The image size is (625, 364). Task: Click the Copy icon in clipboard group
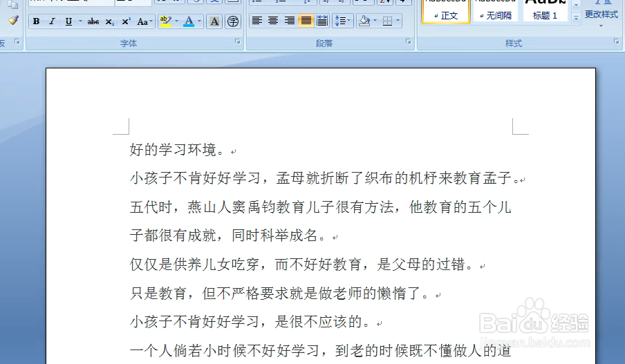coord(13,5)
